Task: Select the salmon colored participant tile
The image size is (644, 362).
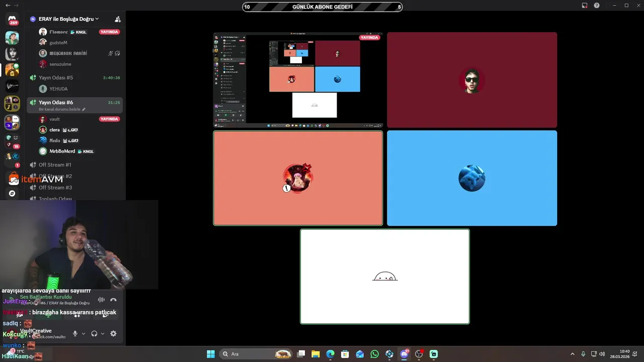Action: (x=298, y=178)
